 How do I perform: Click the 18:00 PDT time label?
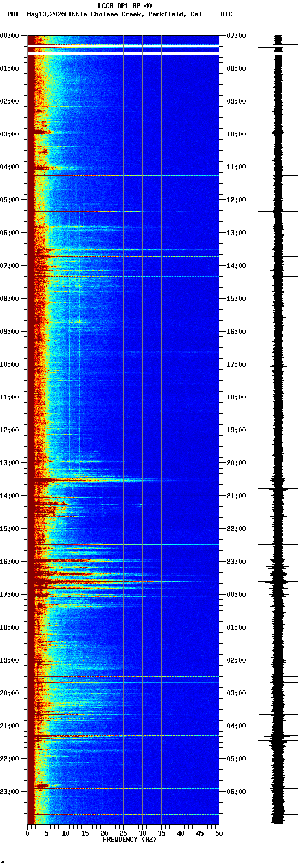(9, 627)
